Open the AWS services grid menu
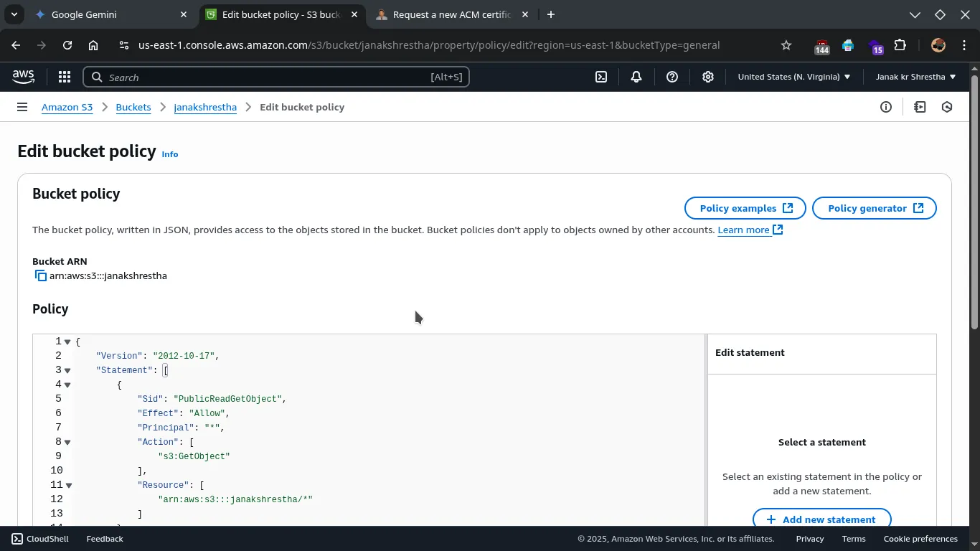This screenshot has height=551, width=980. click(65, 77)
